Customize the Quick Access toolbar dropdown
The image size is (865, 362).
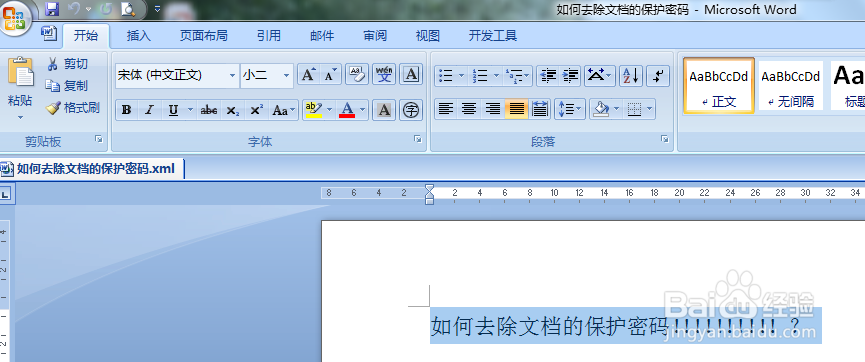click(x=157, y=9)
